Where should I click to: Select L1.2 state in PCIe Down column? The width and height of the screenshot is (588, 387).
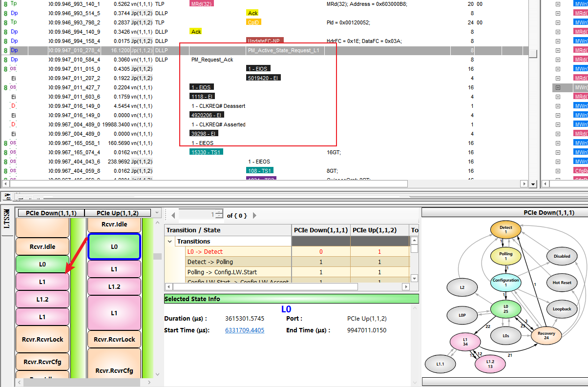coord(42,299)
